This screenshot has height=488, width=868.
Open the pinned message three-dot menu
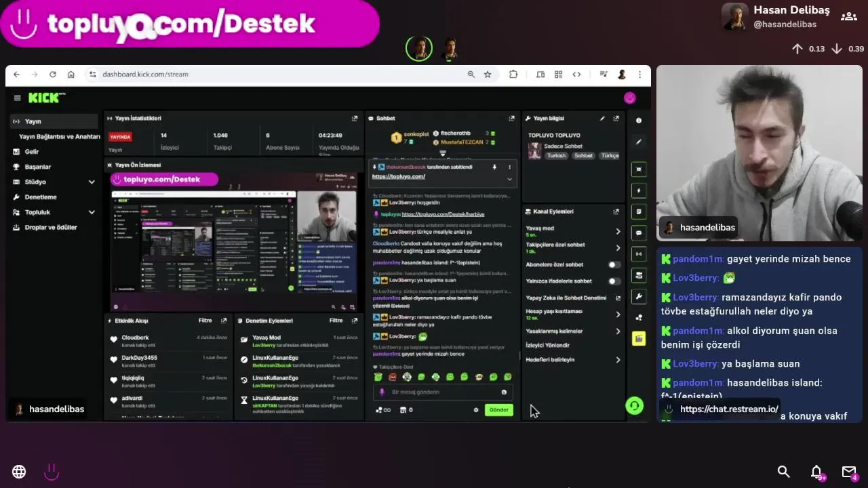pyautogui.click(x=509, y=167)
